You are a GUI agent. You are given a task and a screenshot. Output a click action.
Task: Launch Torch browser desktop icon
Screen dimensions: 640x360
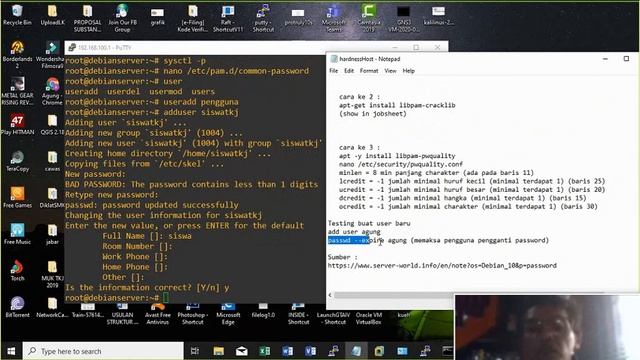coord(17,270)
